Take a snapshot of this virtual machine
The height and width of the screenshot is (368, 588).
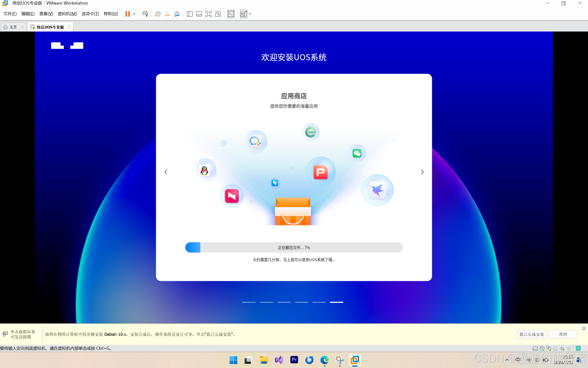158,14
